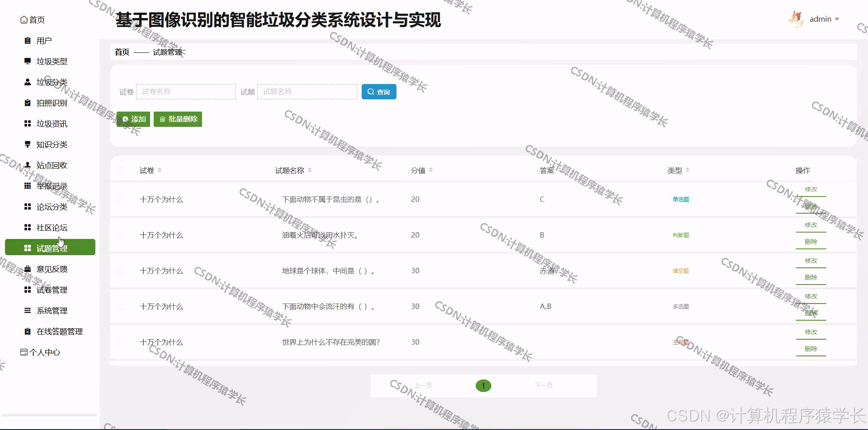Toggle the select-all checkbox in table header
Image resolution: width=868 pixels, height=430 pixels.
click(120, 170)
